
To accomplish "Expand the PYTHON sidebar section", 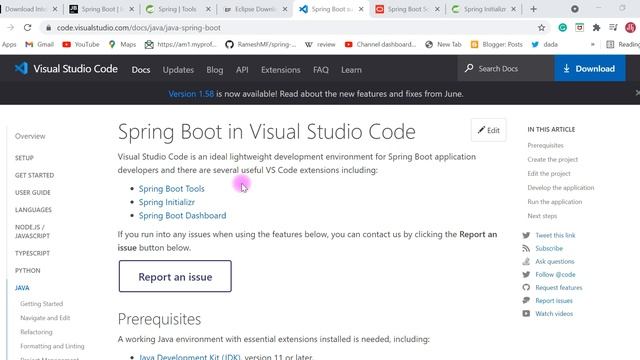I will tap(27, 271).
